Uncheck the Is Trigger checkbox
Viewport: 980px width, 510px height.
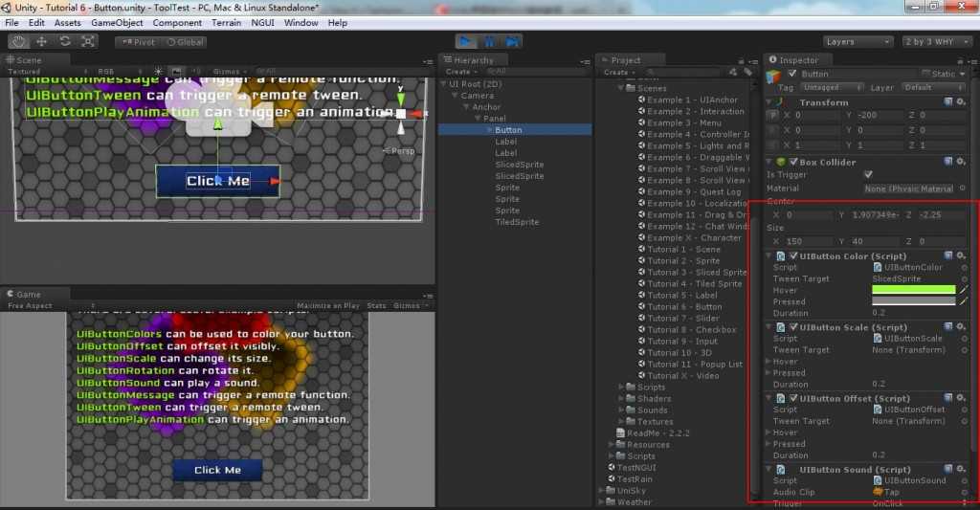(x=868, y=174)
